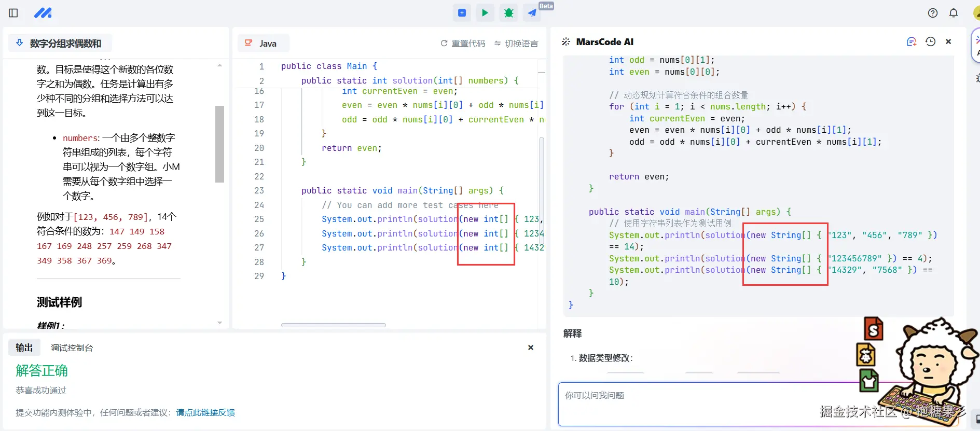The height and width of the screenshot is (431, 980).
Task: Select the 输出 output tab
Action: coord(24,348)
